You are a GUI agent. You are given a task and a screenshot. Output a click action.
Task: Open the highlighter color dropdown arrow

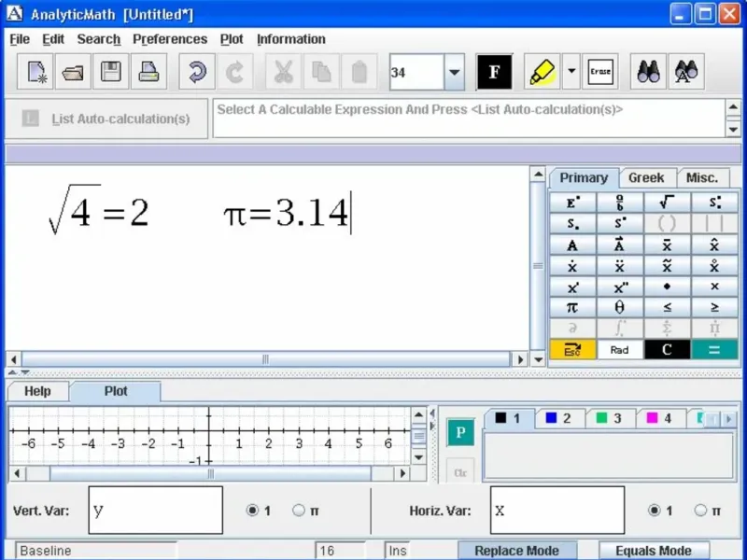click(x=571, y=72)
